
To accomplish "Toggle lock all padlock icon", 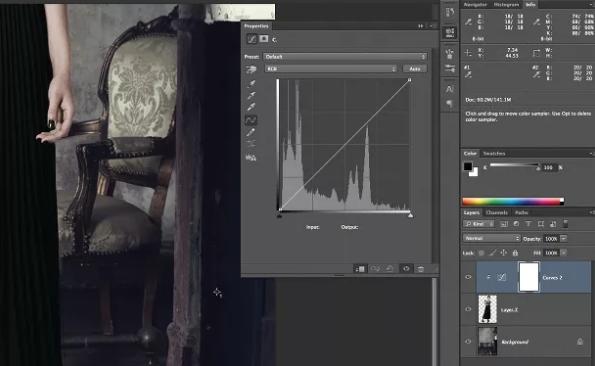I will click(515, 253).
